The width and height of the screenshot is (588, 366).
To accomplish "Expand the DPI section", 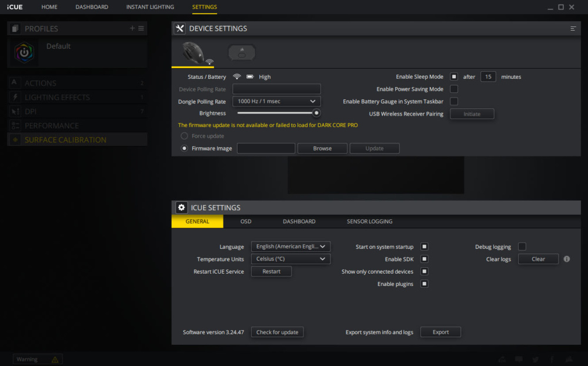I will point(77,111).
